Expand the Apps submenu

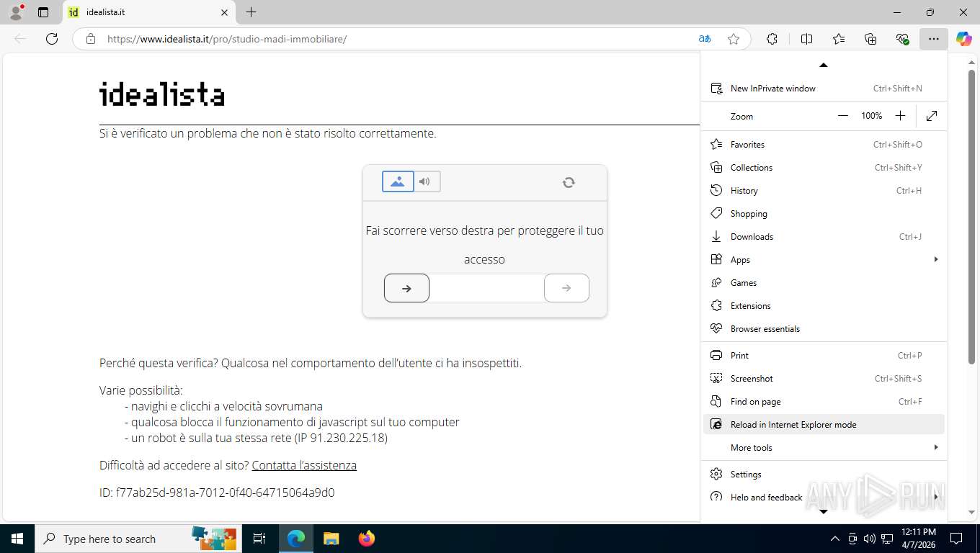(823, 260)
